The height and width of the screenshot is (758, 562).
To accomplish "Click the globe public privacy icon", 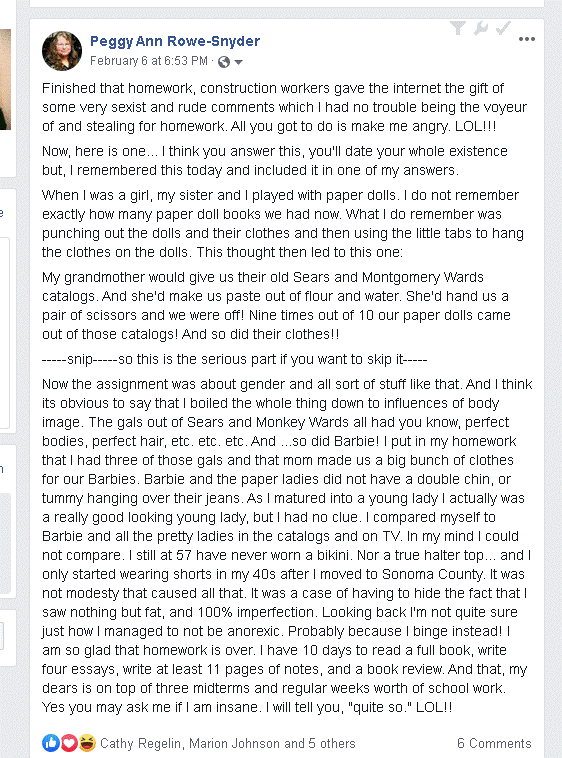I will [x=223, y=62].
